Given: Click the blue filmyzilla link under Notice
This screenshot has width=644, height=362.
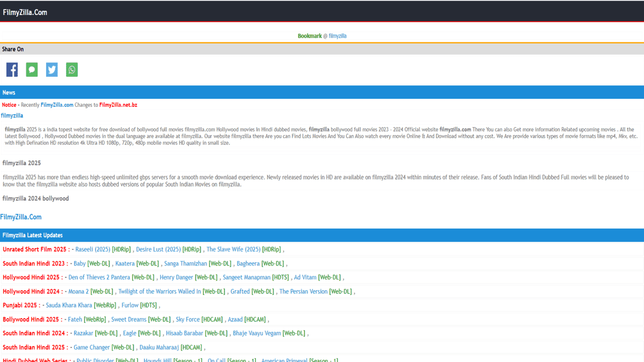Looking at the screenshot, I should click(12, 115).
